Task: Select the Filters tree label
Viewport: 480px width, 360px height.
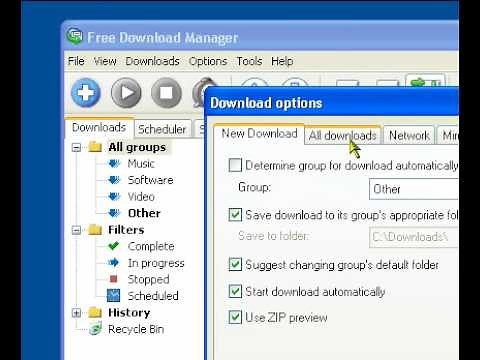Action: coord(126,230)
